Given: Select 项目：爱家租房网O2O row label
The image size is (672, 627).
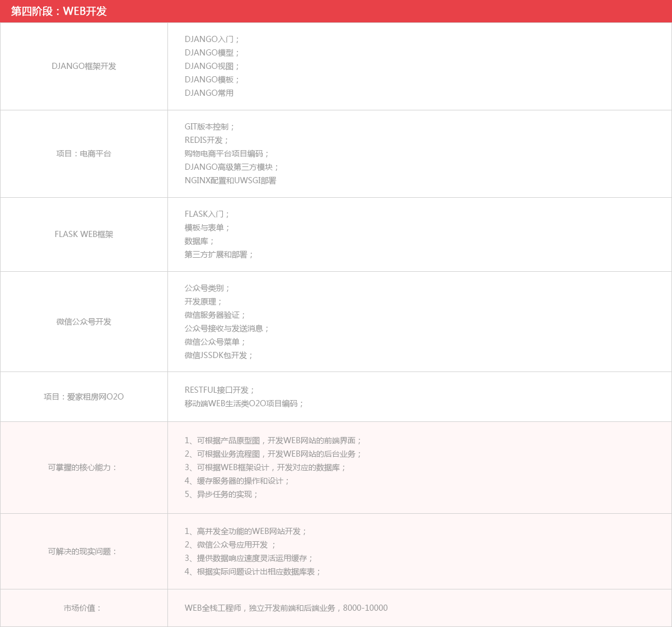Looking at the screenshot, I should click(84, 397).
